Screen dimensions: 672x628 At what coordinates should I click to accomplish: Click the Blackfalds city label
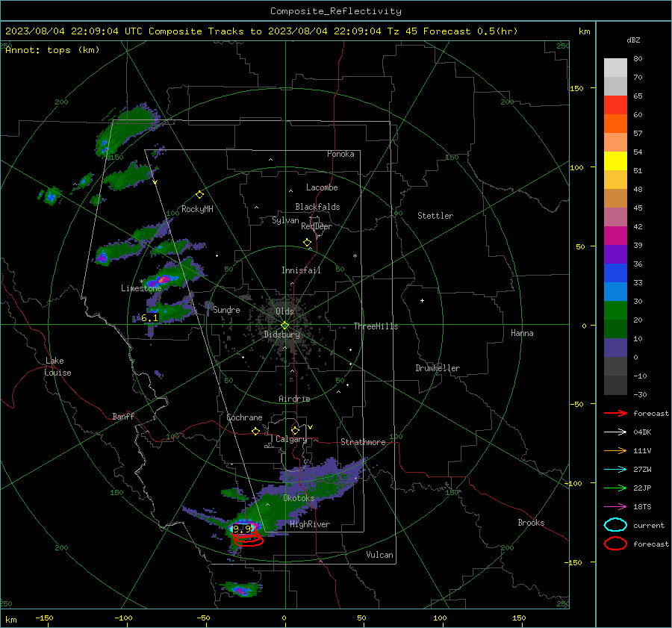coord(317,207)
